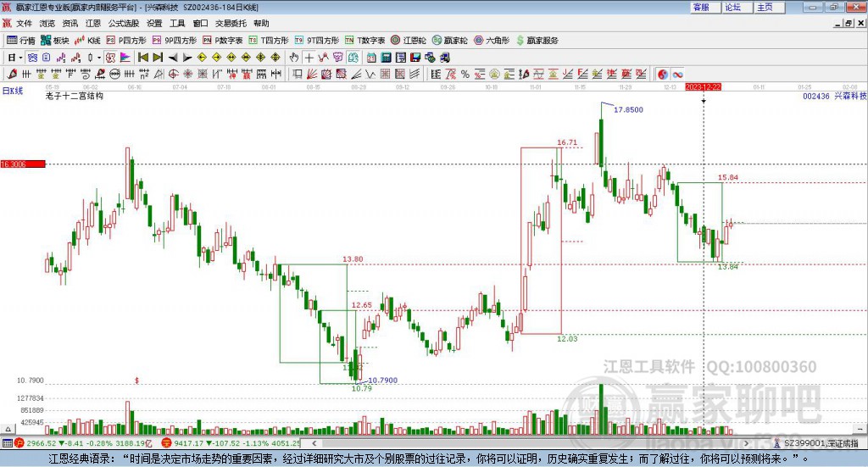Viewport: 868px width, 467px height.
Task: Click the Shenzhen index 9417.17 status entry
Action: point(231,443)
